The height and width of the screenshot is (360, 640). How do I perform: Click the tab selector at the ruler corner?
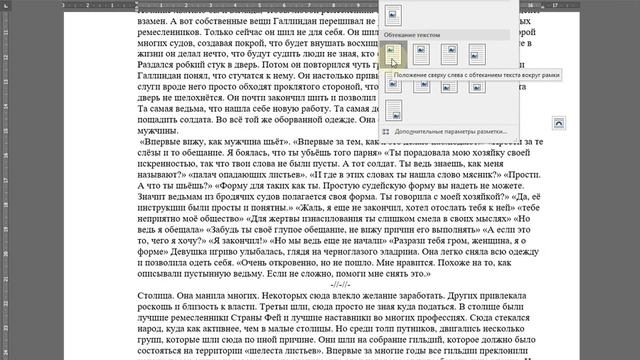coord(5,5)
